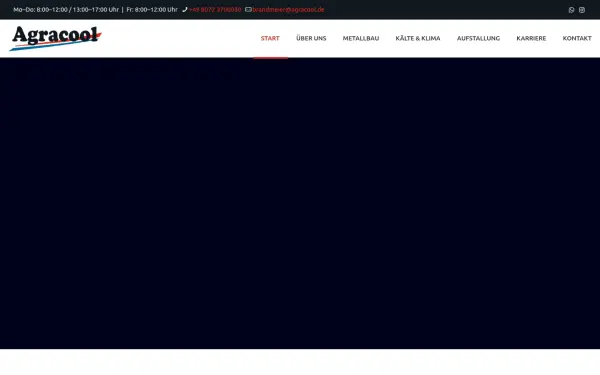This screenshot has height=375, width=600.
Task: Call the phone number +49 8072 3700030
Action: pos(215,10)
